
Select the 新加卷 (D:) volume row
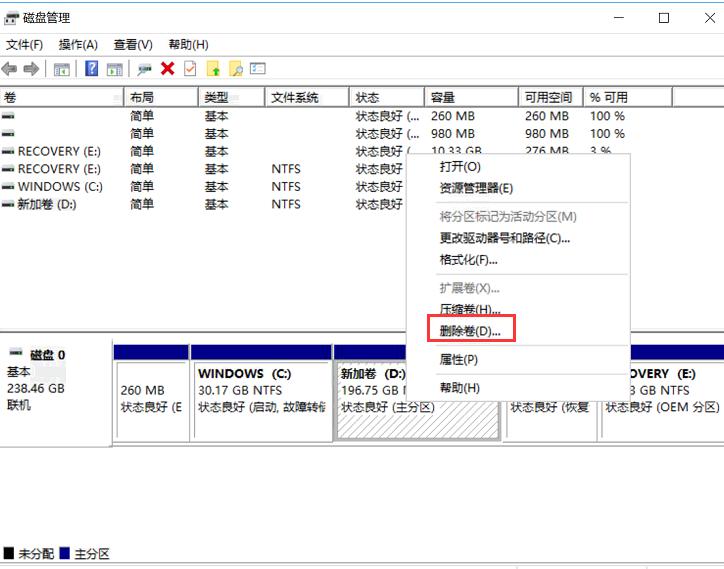pyautogui.click(x=203, y=204)
